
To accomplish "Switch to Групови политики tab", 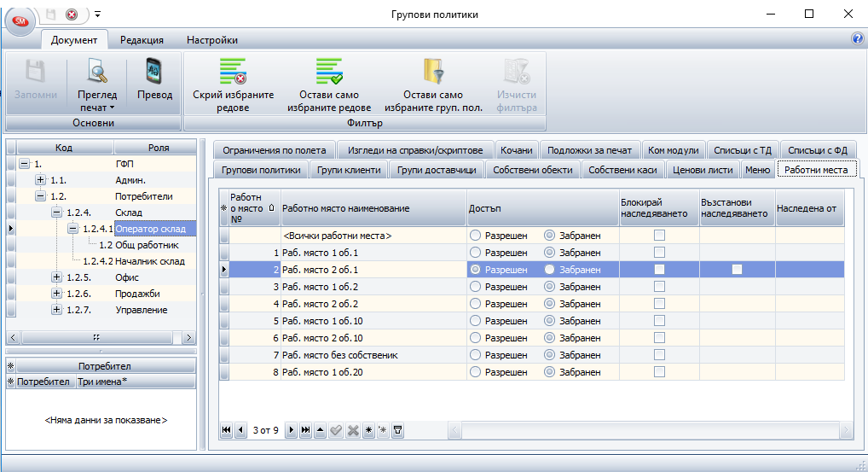I will click(x=261, y=170).
